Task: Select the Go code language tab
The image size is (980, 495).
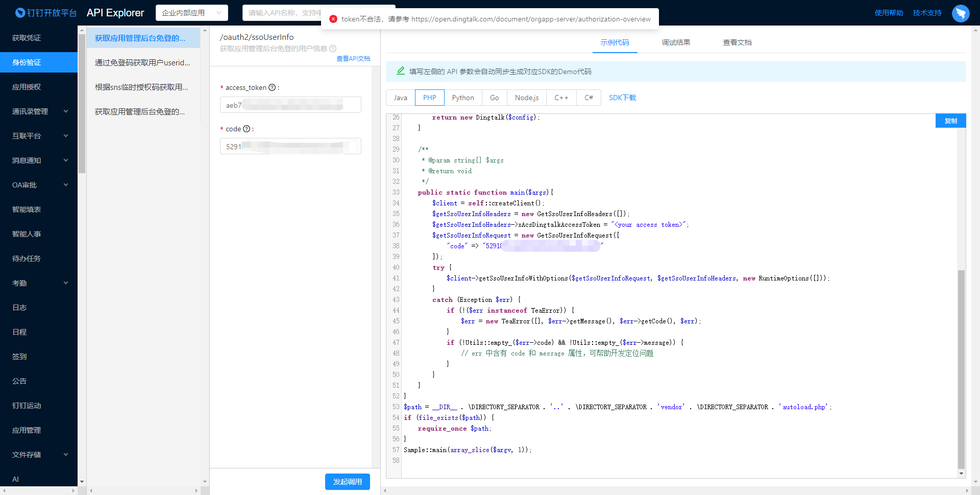Action: coord(495,98)
